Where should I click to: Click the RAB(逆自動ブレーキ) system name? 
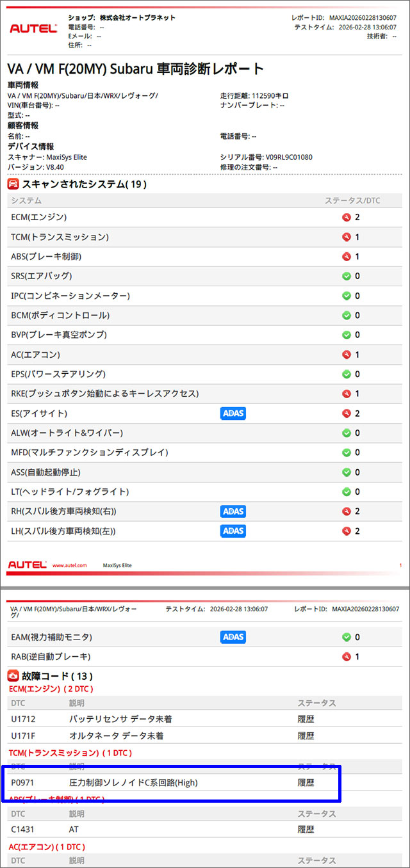pos(51,656)
